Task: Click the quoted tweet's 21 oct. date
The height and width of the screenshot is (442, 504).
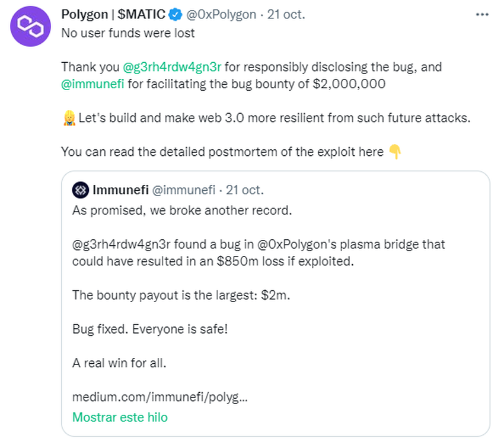Action: [x=245, y=190]
